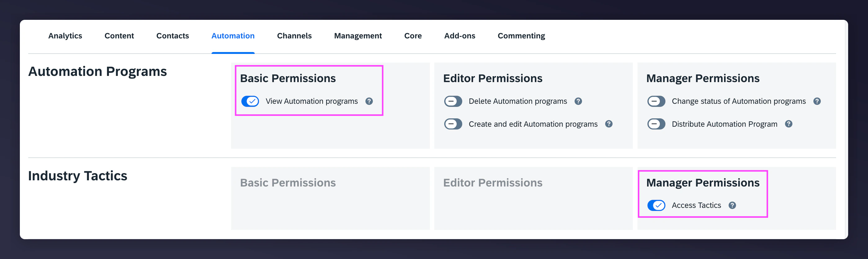Screen dimensions: 868x259
Task: Click Basic Permissions heading under Automation Programs
Action: 288,78
